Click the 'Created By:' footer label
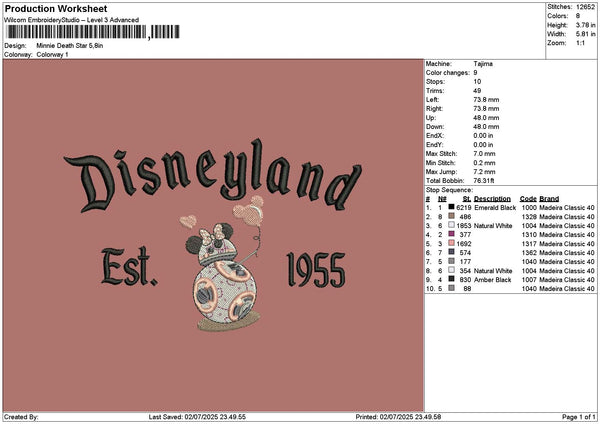 (x=21, y=417)
